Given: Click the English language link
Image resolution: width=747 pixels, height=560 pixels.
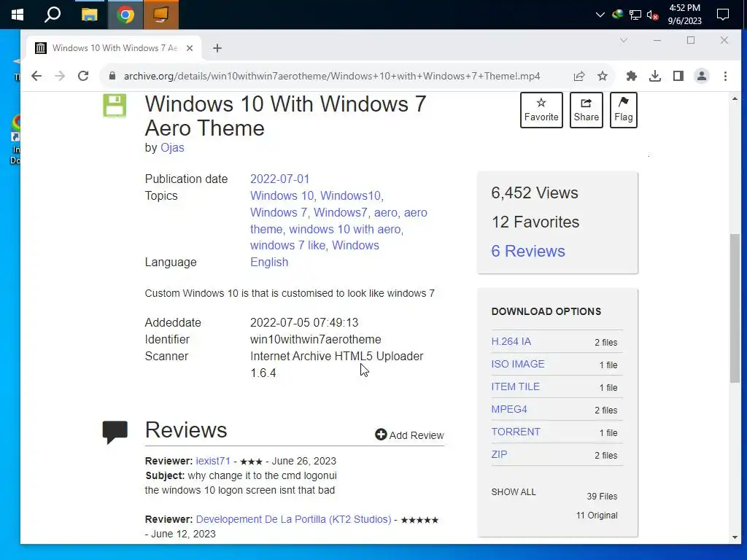Looking at the screenshot, I should (x=269, y=262).
